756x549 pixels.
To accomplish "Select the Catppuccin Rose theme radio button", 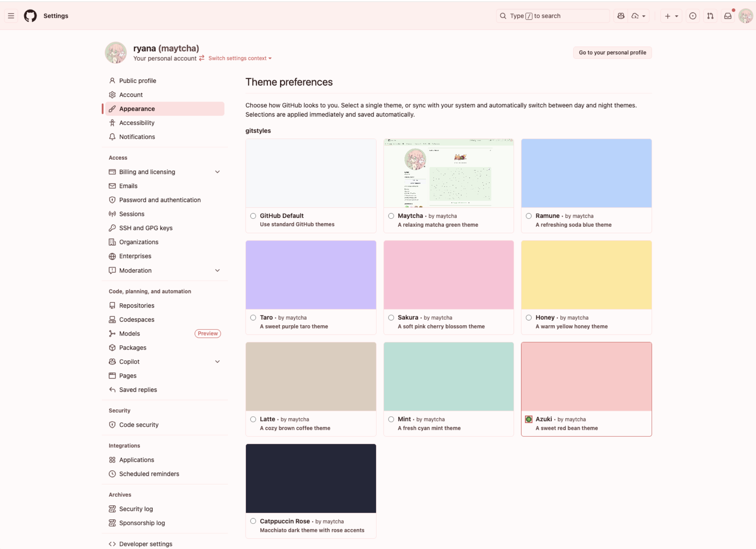I will [x=253, y=521].
